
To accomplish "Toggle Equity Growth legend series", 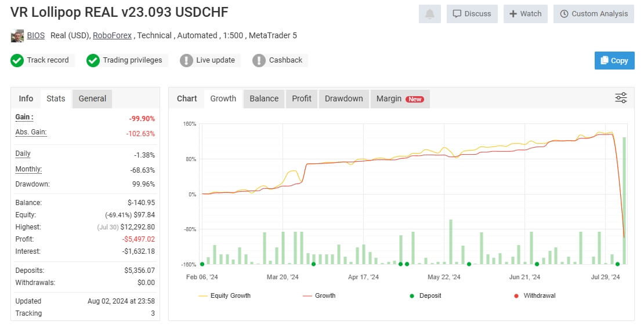I will 225,295.
